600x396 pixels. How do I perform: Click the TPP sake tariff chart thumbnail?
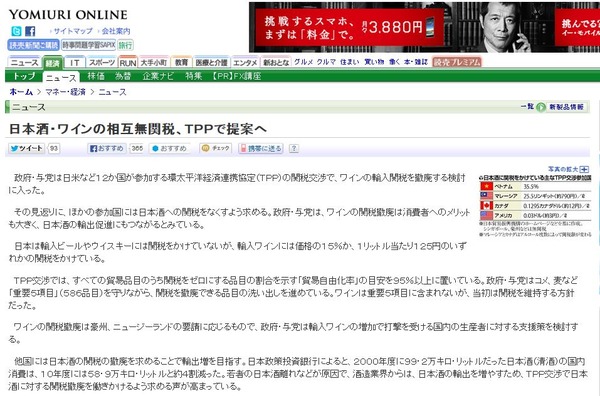point(535,206)
